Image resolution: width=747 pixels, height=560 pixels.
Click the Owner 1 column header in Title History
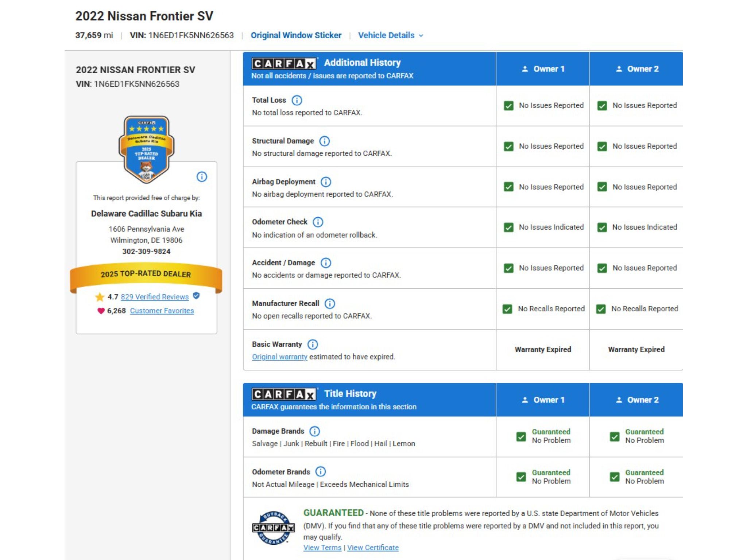[x=543, y=400]
